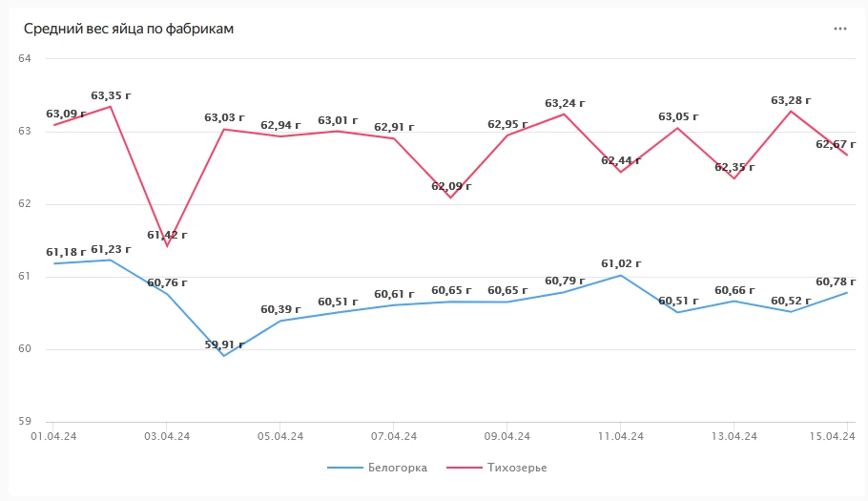Viewport: 868px width, 501px height.
Task: Click the chart title Средний вес яйца по фабрикам
Action: tap(129, 29)
